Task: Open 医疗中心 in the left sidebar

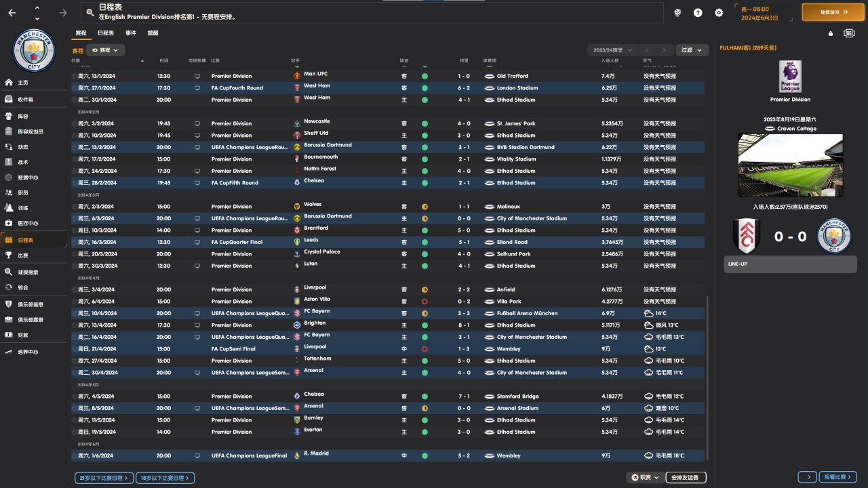Action: (x=34, y=223)
